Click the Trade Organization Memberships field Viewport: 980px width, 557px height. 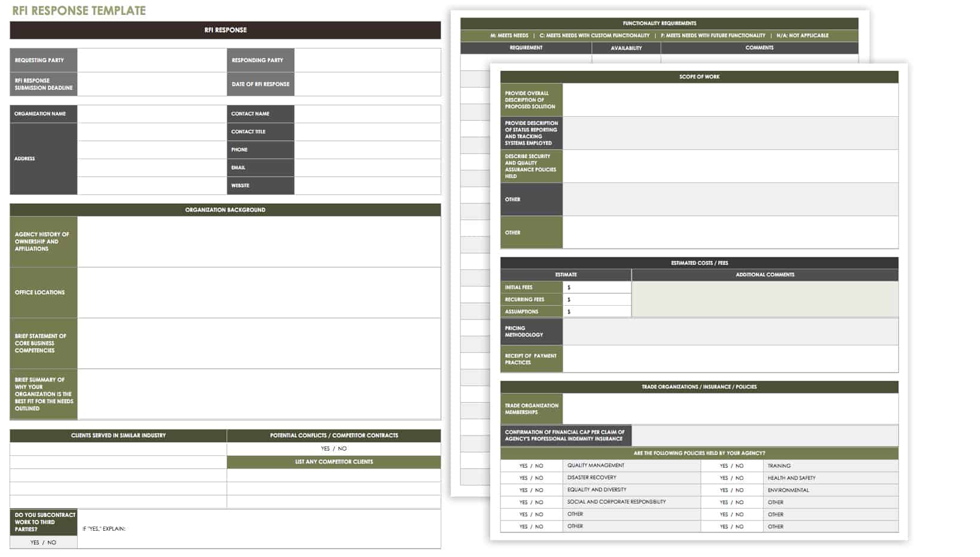click(x=729, y=409)
